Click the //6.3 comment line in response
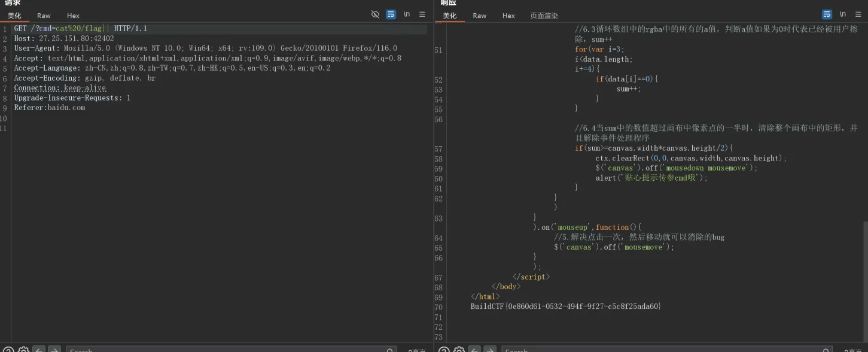The image size is (868, 352). [x=717, y=34]
